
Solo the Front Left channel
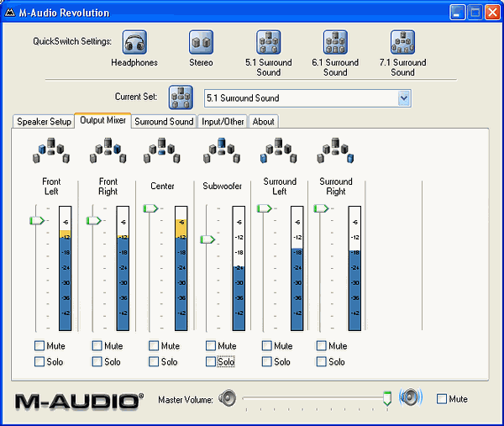coord(39,361)
